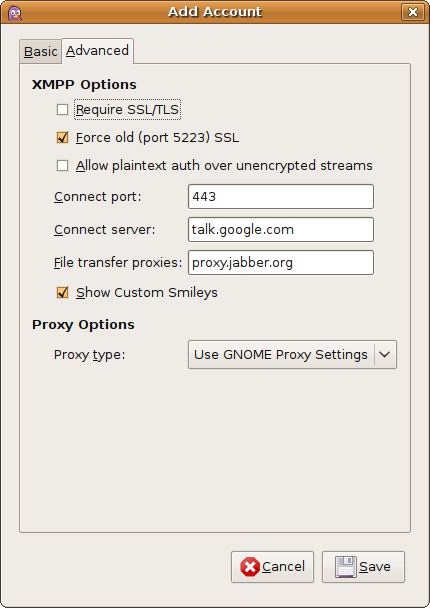This screenshot has height=608, width=430.
Task: Click the Connect server label
Action: point(104,230)
